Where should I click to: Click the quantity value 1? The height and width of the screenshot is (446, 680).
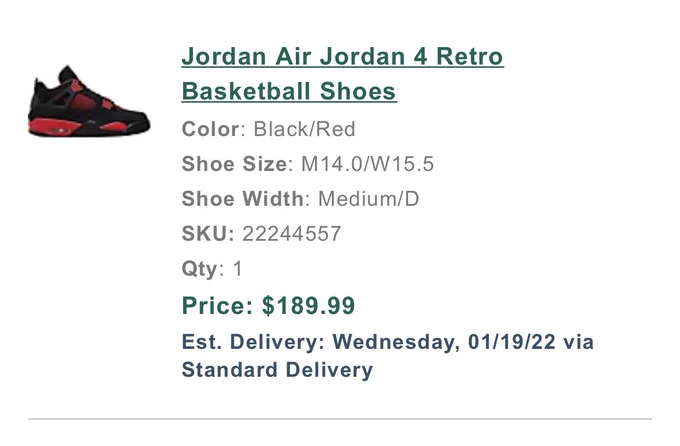(238, 269)
